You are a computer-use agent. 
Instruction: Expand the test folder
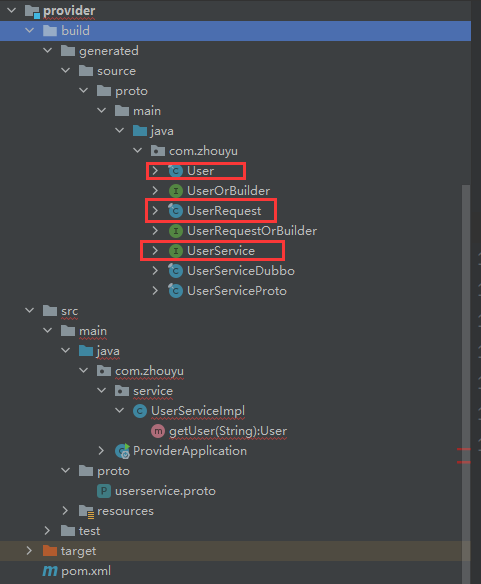click(47, 531)
